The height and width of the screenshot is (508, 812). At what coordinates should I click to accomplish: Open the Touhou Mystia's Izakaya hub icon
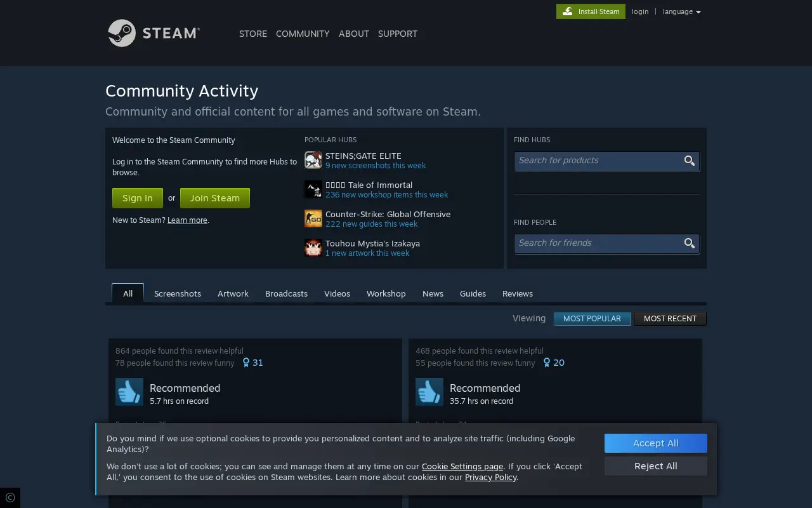click(x=313, y=248)
